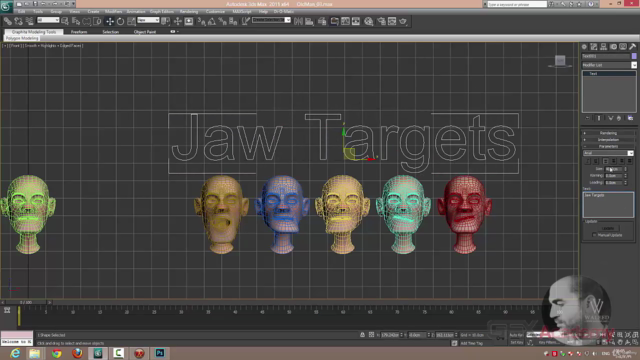Click Select and Manipulate icon
This screenshot has height=360, width=640.
click(x=178, y=21)
